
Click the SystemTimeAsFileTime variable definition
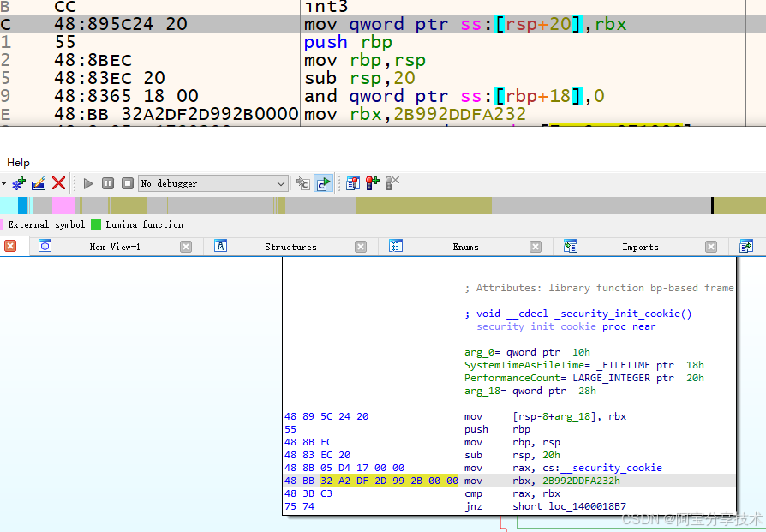(583, 365)
